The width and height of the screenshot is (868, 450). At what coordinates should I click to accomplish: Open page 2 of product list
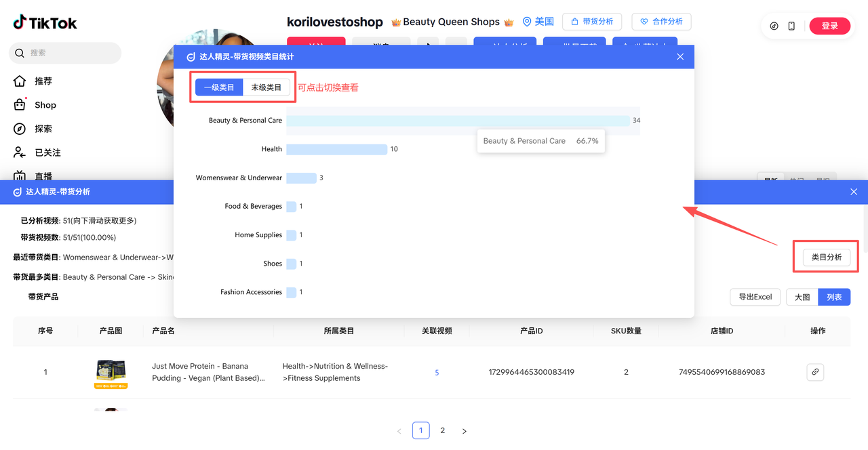click(442, 430)
